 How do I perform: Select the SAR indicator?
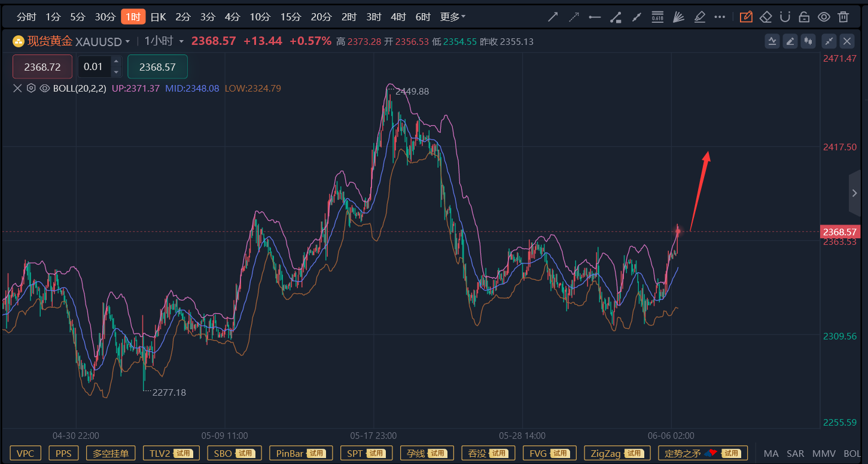tap(796, 453)
